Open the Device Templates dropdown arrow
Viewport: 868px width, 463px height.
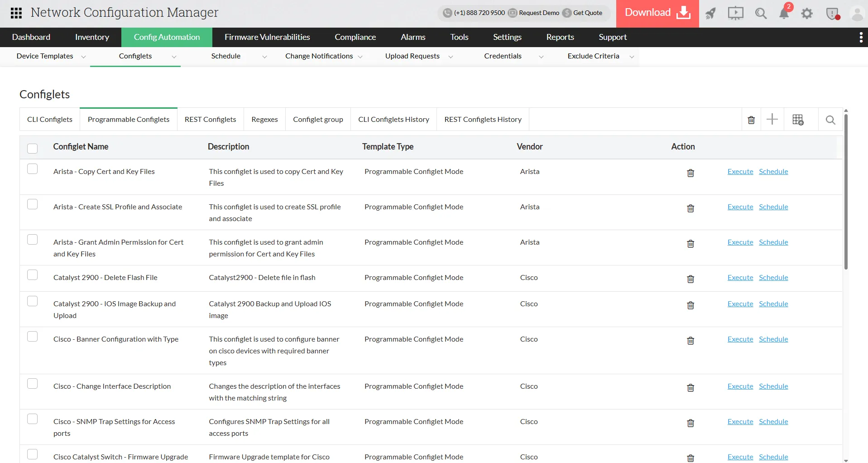[83, 57]
